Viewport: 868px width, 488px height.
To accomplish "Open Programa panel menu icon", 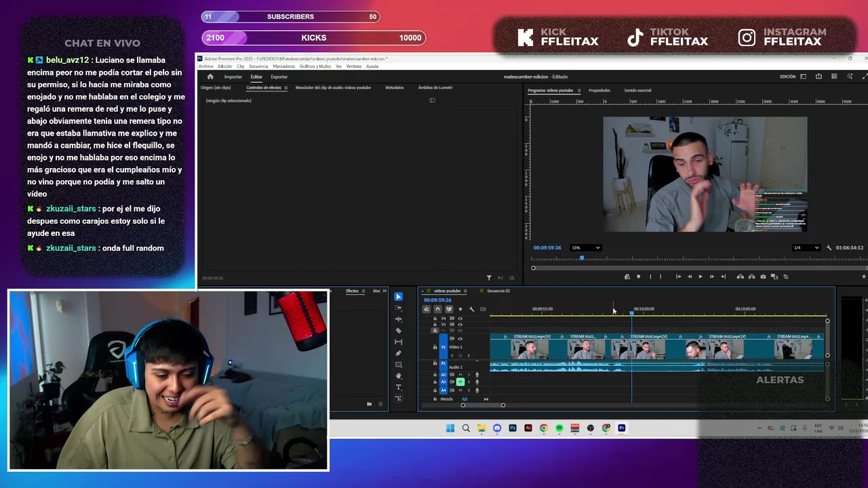I will coord(578,90).
